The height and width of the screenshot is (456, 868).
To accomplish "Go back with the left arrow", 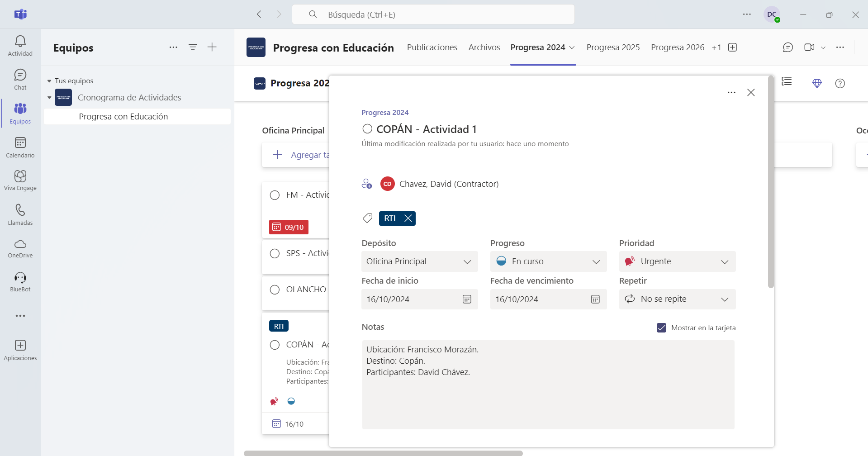I will click(259, 14).
